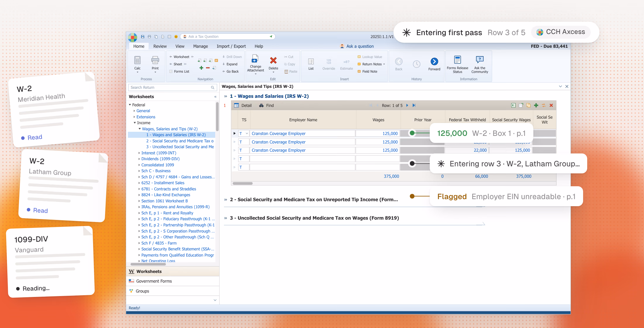
Task: Click Find with the binoculars icon
Action: pyautogui.click(x=266, y=105)
